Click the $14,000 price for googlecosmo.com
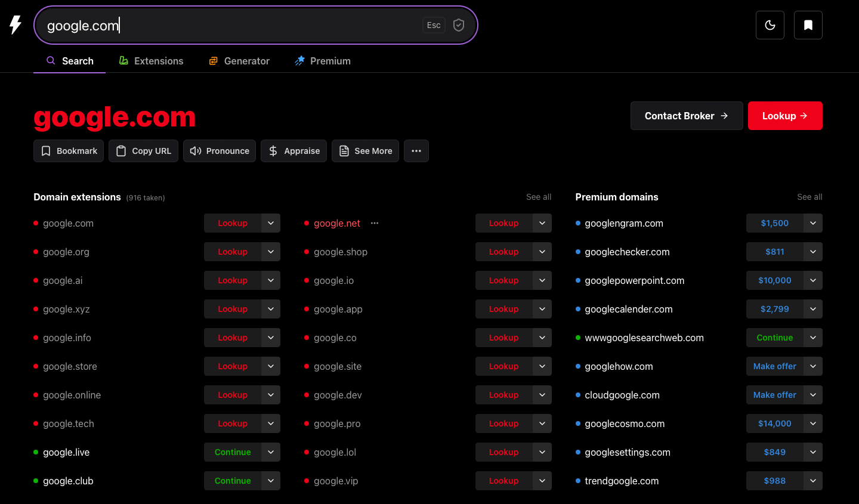859x504 pixels. [775, 423]
